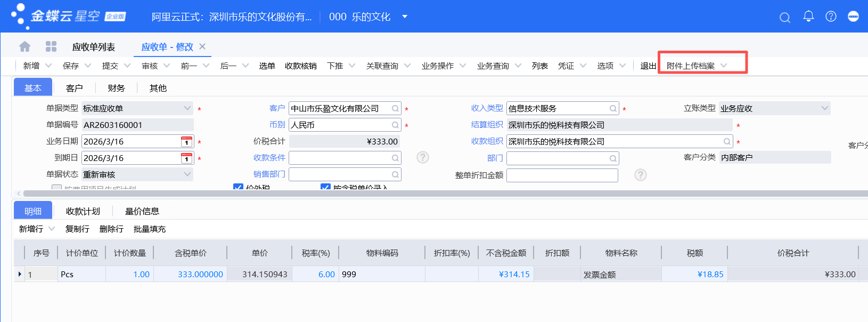Click the search magnifier in top bar
This screenshot has width=868, height=322.
click(x=784, y=18)
